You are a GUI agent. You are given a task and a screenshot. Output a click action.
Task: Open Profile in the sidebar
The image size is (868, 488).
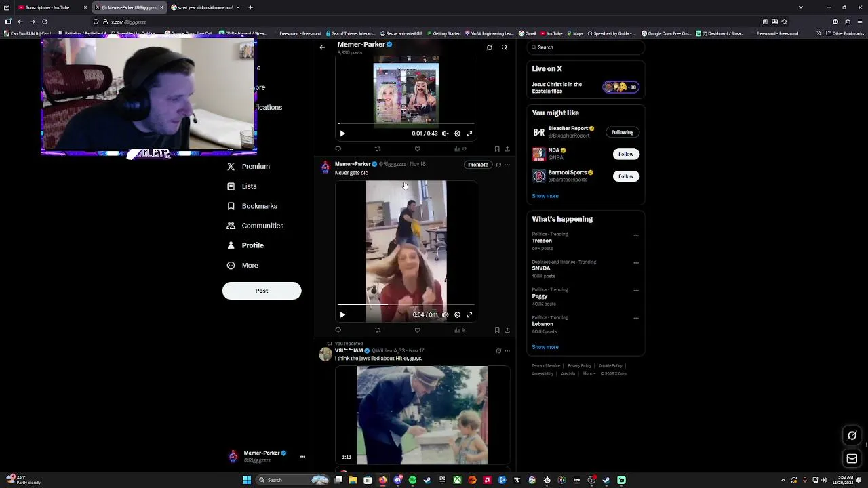(x=245, y=245)
